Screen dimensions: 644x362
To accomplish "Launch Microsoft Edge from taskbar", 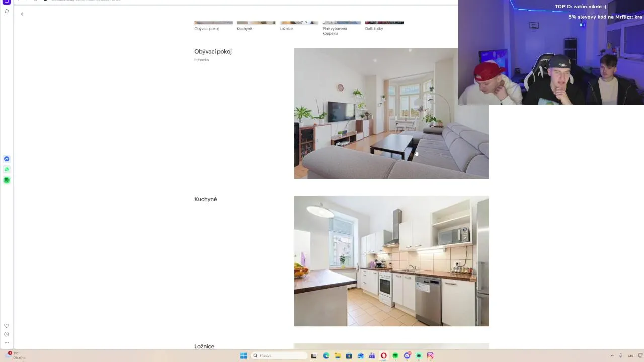I will [326, 356].
